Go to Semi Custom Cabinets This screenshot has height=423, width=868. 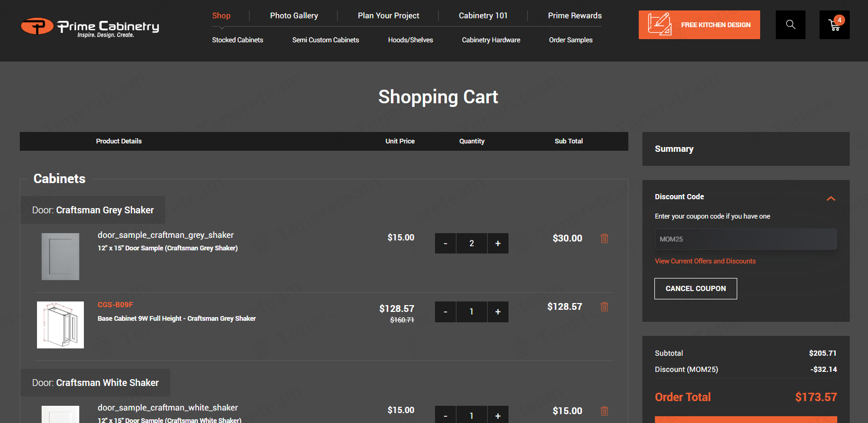click(326, 40)
